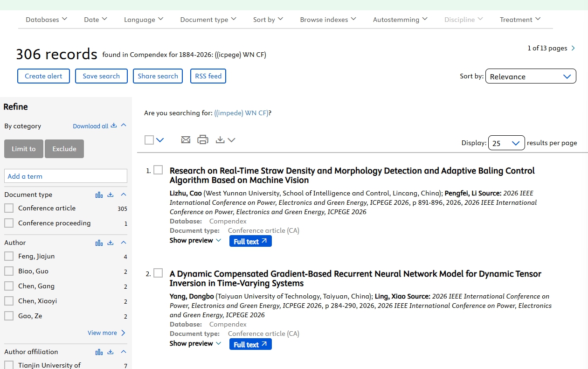Click the Add a term input field
This screenshot has height=369, width=588.
click(66, 176)
